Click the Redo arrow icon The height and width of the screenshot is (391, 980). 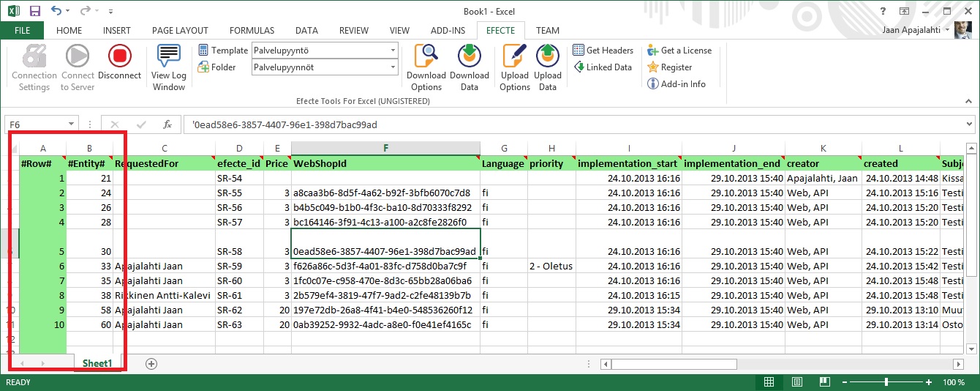pos(85,11)
